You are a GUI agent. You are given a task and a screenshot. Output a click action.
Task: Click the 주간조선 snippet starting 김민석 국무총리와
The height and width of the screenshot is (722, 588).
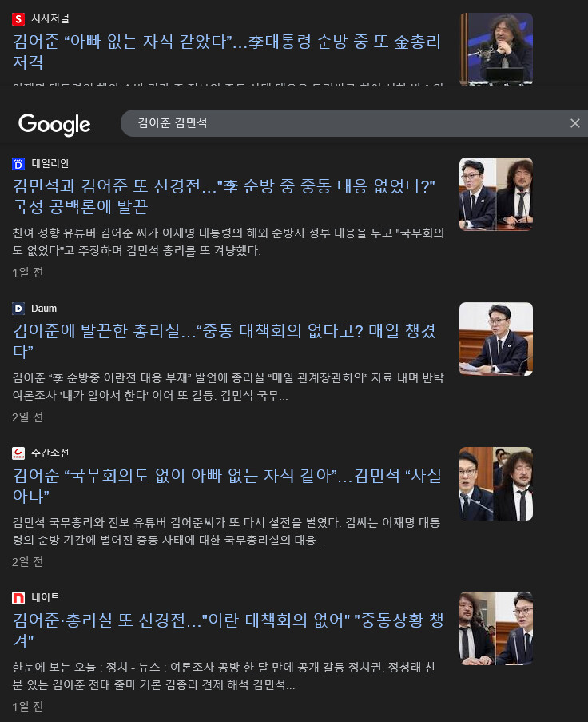click(226, 531)
